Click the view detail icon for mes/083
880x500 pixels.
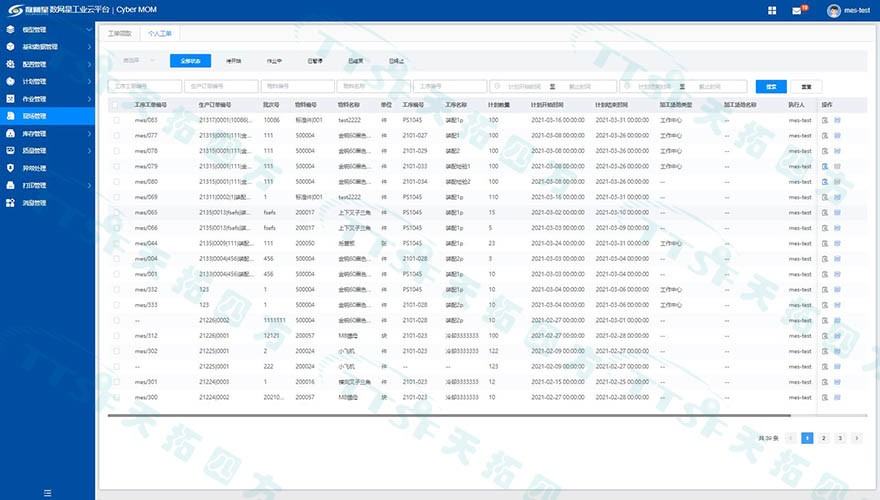coord(825,120)
